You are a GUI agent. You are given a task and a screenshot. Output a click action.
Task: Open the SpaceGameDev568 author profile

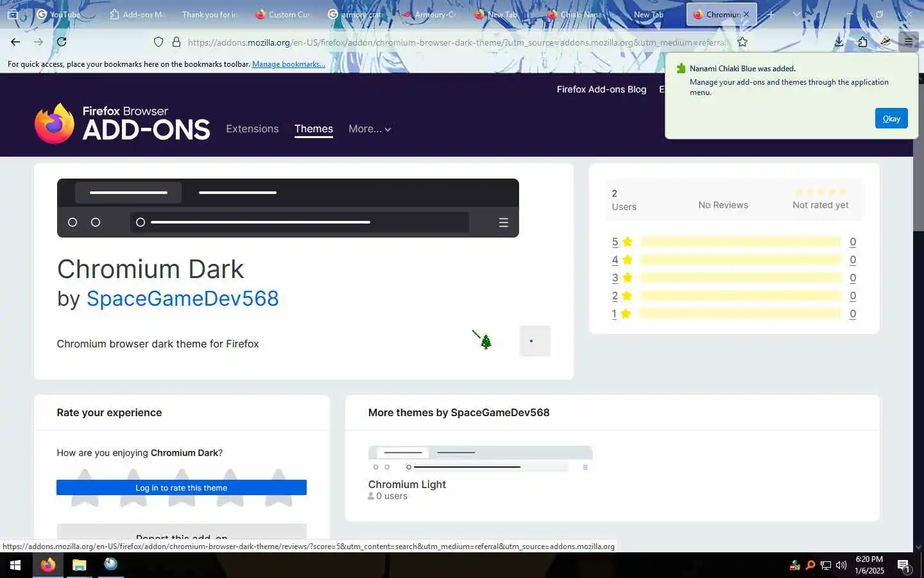pos(183,299)
